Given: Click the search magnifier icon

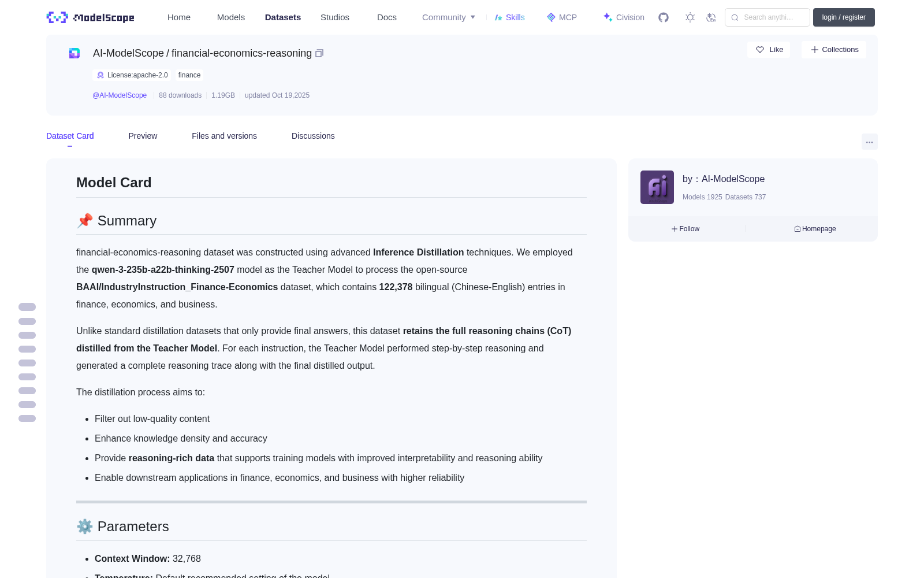Looking at the screenshot, I should [x=735, y=17].
